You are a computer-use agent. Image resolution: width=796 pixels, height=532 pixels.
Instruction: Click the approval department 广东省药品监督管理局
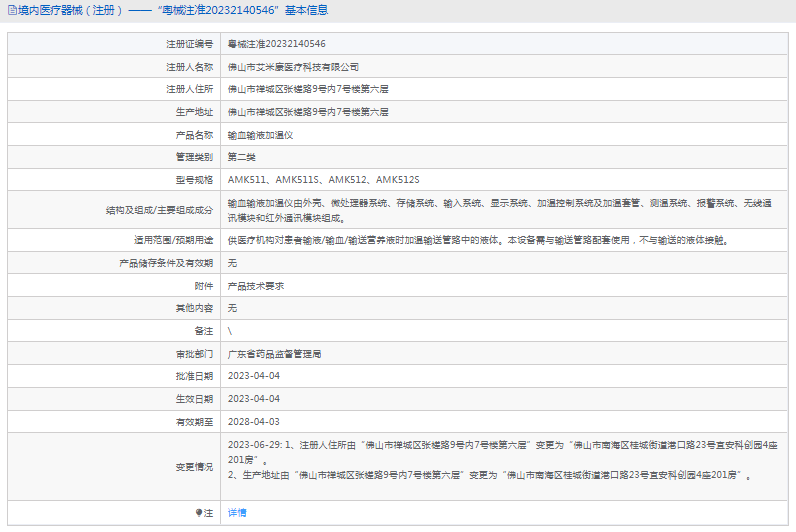pyautogui.click(x=274, y=353)
